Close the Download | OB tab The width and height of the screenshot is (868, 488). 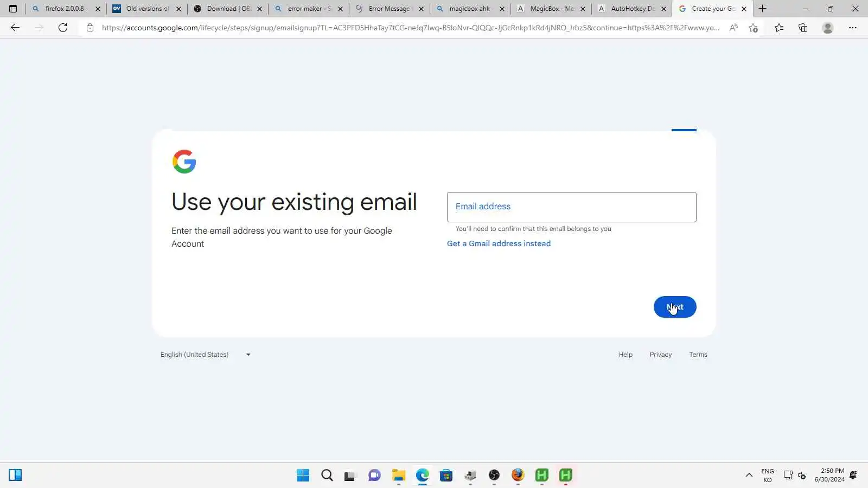tap(259, 9)
